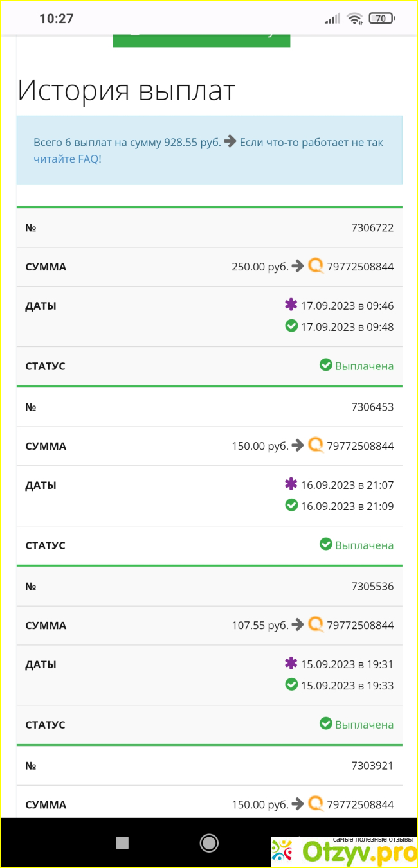
Task: Tap the green checkmark beside 17.09.2023 09:48
Action: coord(291,326)
